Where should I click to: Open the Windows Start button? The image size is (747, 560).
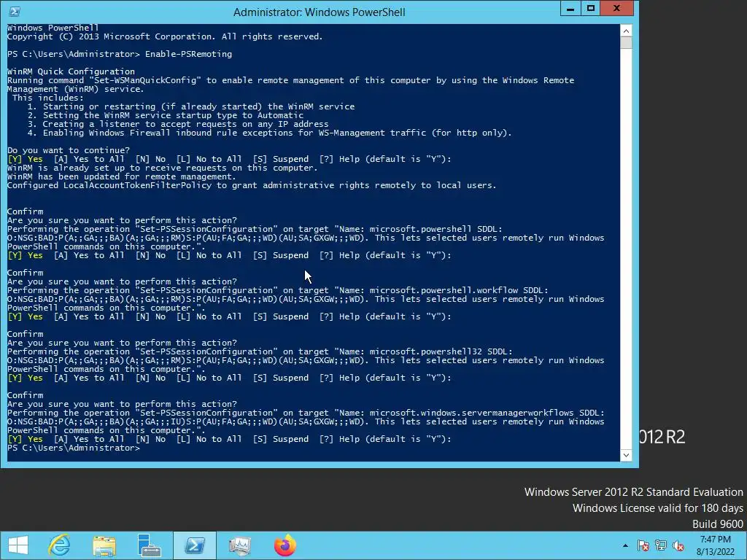[18, 545]
